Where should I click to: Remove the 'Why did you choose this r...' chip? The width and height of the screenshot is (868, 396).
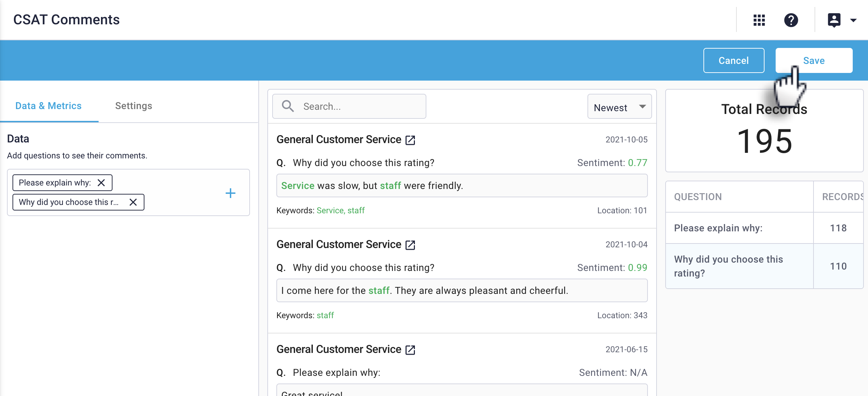coord(133,202)
